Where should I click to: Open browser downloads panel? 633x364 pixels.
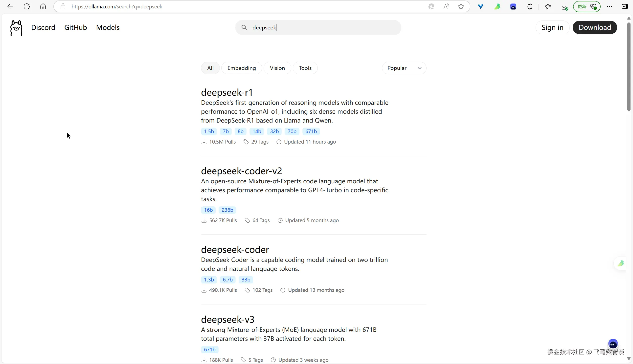tap(565, 7)
